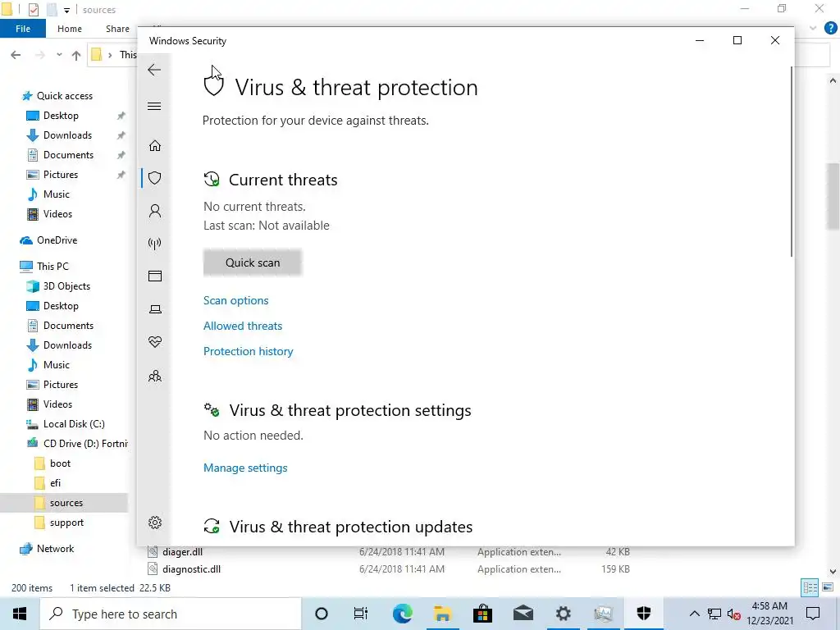This screenshot has height=630, width=840.
Task: Open Firewall & network protection antenna icon
Action: [x=155, y=244]
